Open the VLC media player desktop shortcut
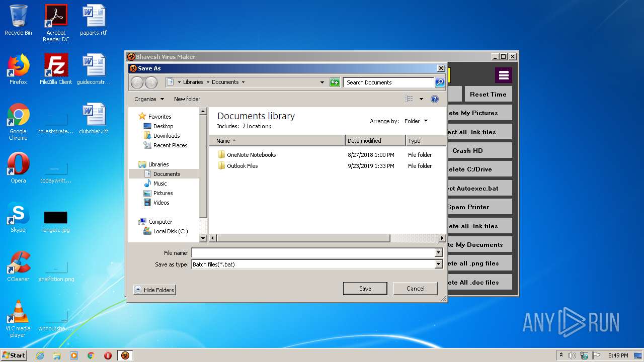 coord(18,319)
